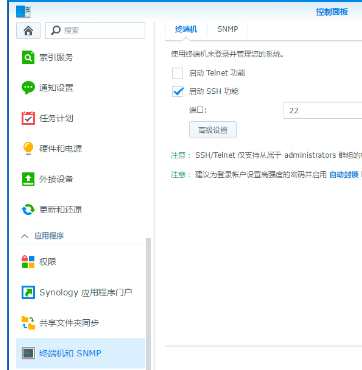This screenshot has height=370, width=362.
Task: Select 外接设备 label in sidebar
Action: pyautogui.click(x=56, y=179)
